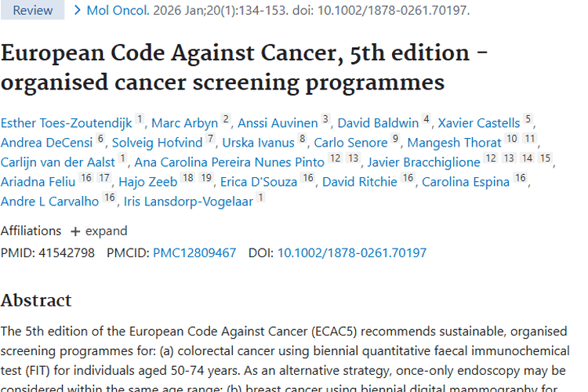Expand the author affiliations list
This screenshot has height=392, width=588.
click(106, 231)
